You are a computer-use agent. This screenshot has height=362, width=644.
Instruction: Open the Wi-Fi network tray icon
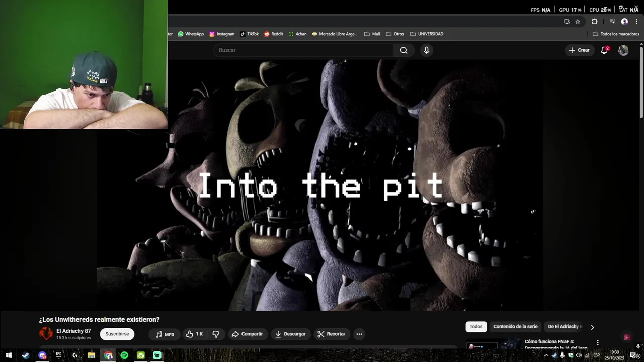[587, 355]
